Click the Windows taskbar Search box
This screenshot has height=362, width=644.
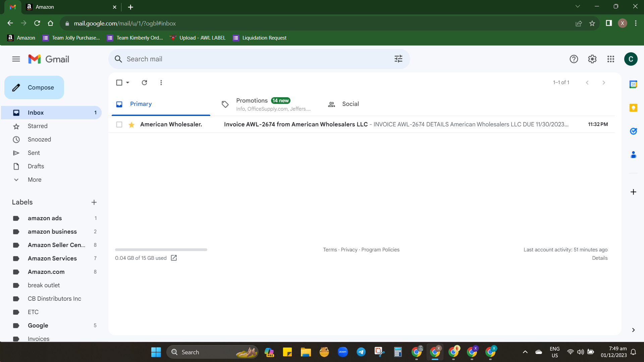click(x=212, y=352)
